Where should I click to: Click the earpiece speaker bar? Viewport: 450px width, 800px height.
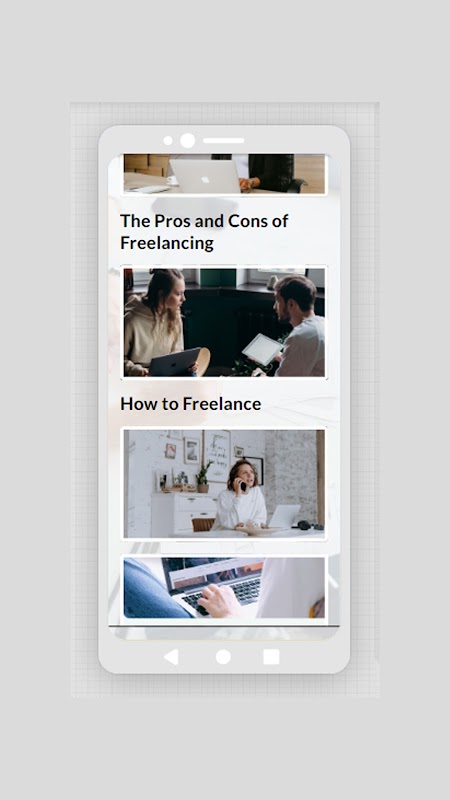223,140
